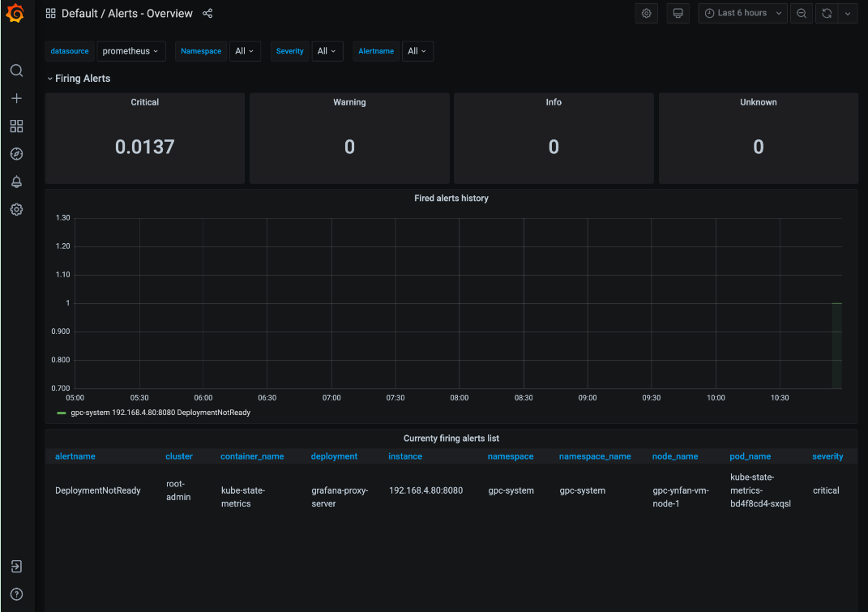Screen dimensions: 868x612
Task: Open Configuration via the sidebar gear icon
Action: click(16, 209)
